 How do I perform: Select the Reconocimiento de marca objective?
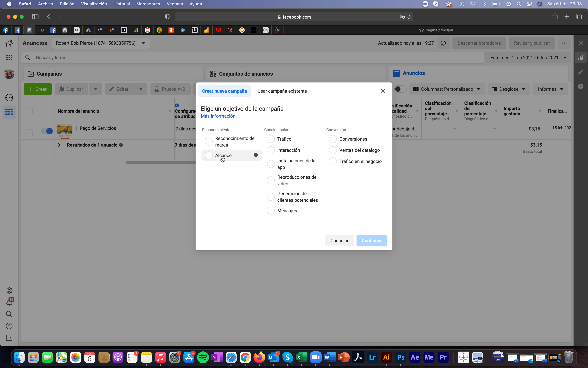point(209,141)
